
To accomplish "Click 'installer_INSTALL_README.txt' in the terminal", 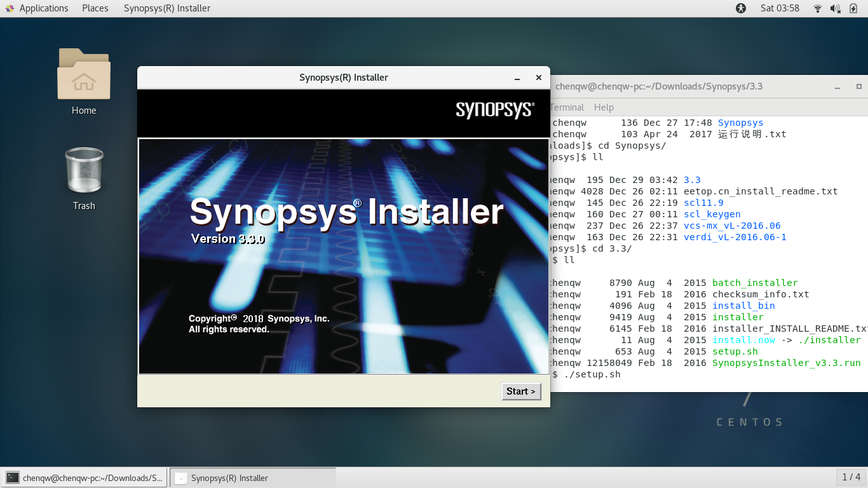I will point(790,329).
